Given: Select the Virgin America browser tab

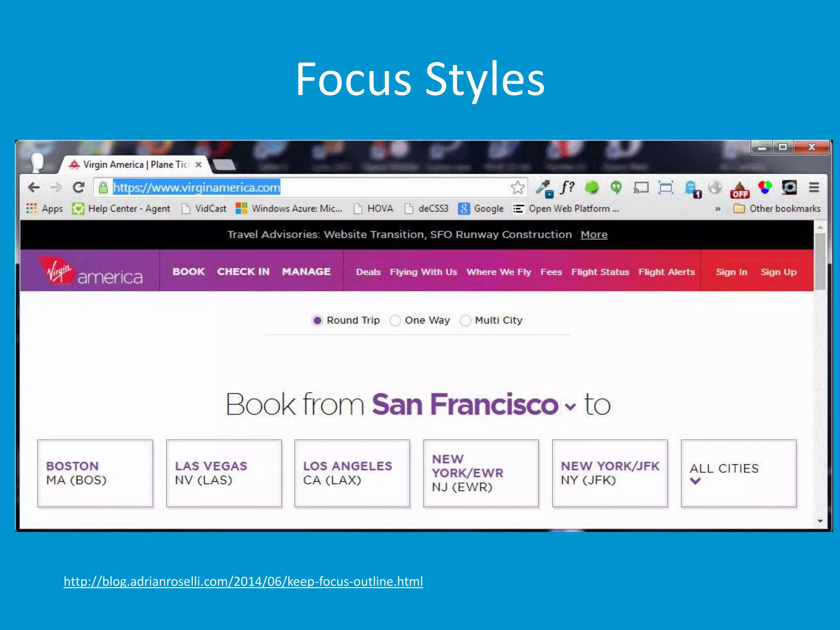Looking at the screenshot, I should point(135,164).
